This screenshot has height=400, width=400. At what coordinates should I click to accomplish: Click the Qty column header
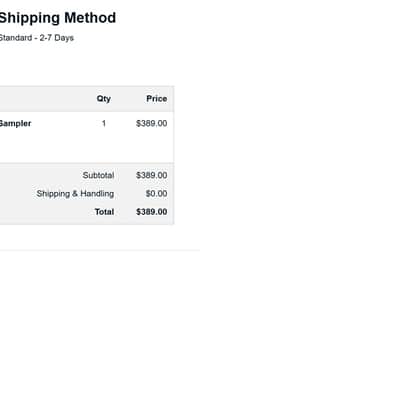coord(104,99)
